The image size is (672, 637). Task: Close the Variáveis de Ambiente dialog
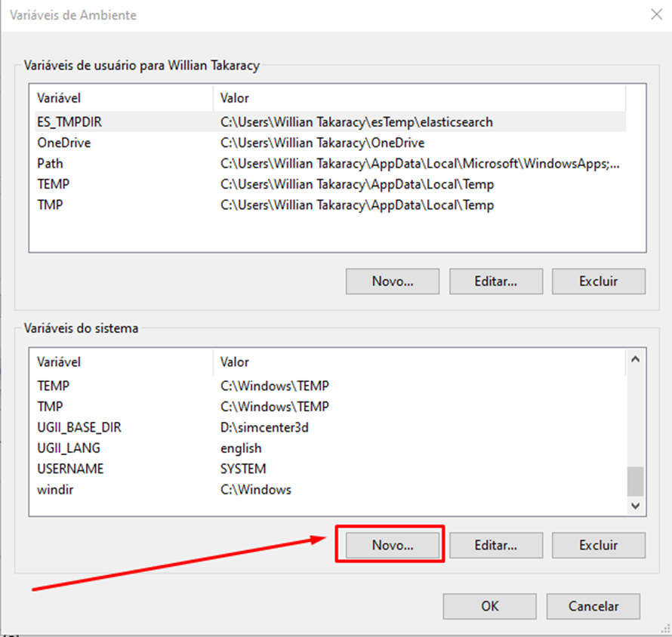click(656, 14)
